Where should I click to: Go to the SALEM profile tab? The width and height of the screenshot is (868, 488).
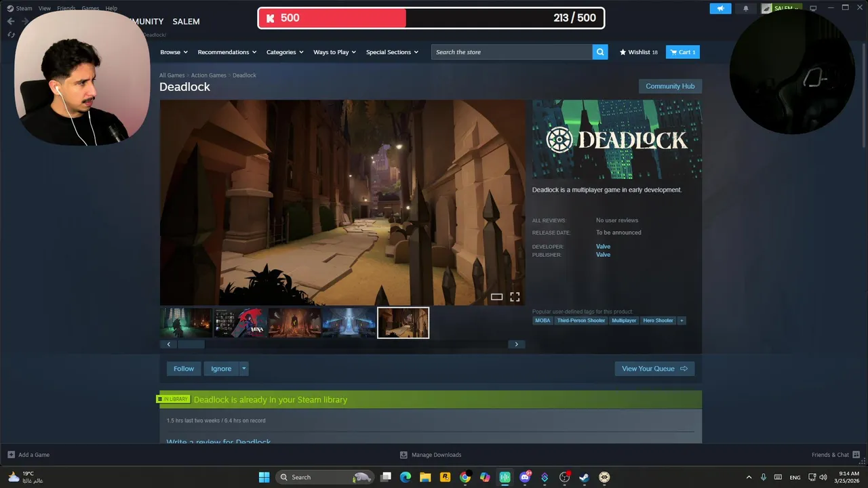point(186,22)
